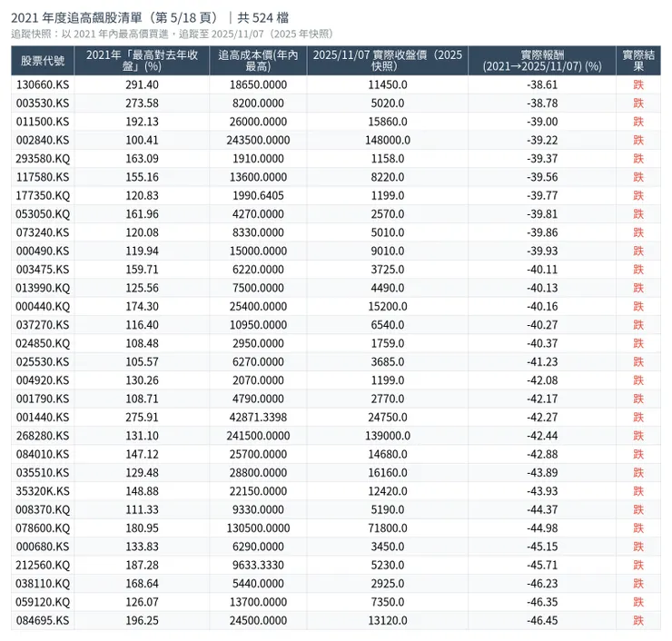Viewport: 672px width, 641px height.
Task: Select stock code 35320K.KS
Action: 43,491
